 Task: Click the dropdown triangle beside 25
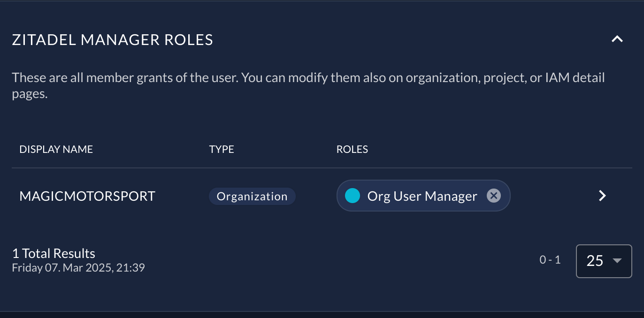(617, 260)
